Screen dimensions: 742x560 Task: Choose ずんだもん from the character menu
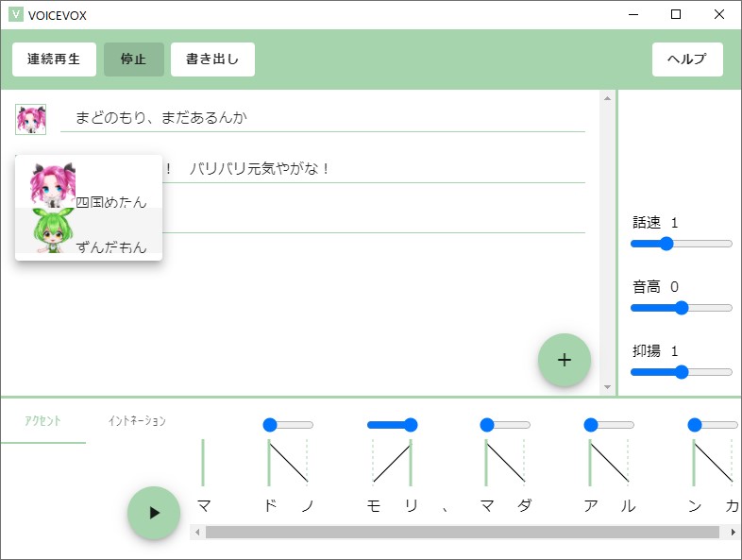(x=89, y=230)
